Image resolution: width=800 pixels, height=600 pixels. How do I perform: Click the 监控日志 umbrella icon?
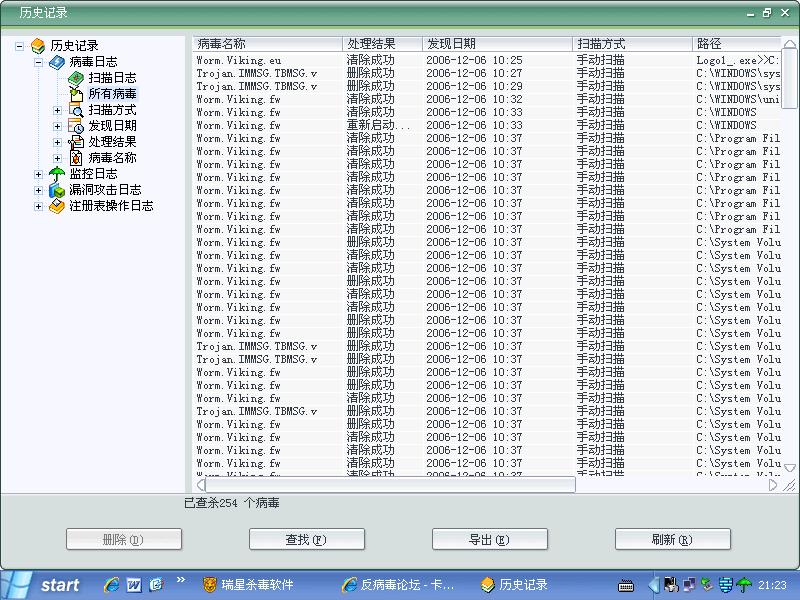coord(57,174)
